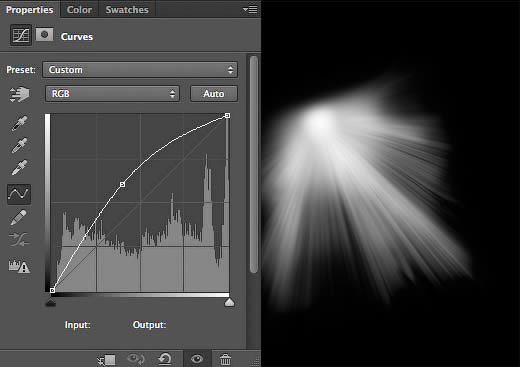Click the Output label
The image size is (520, 367).
point(149,325)
